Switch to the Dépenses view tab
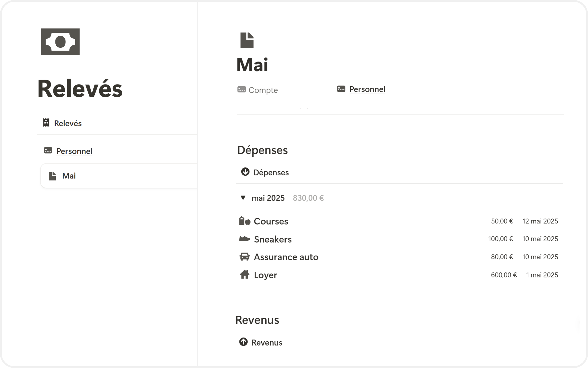The image size is (588, 368). pos(271,172)
